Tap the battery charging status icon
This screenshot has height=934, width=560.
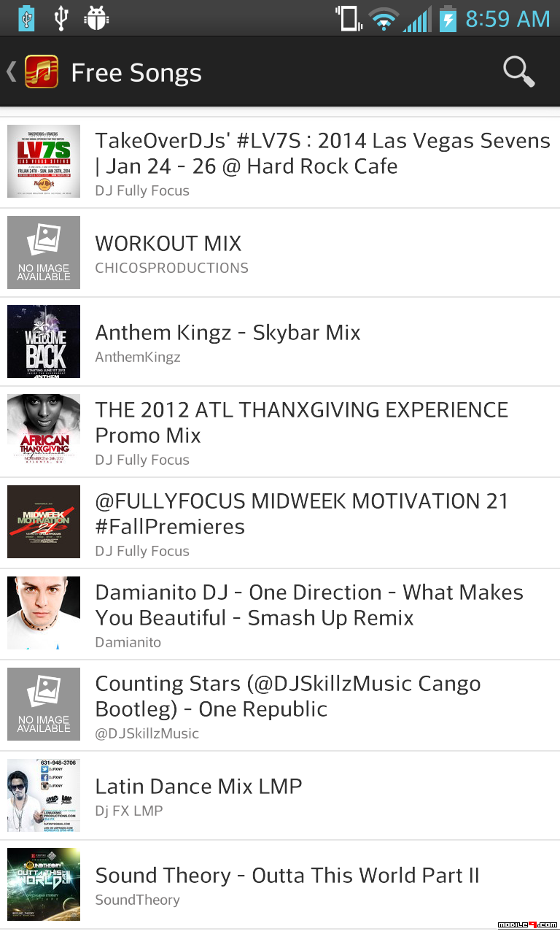447,18
